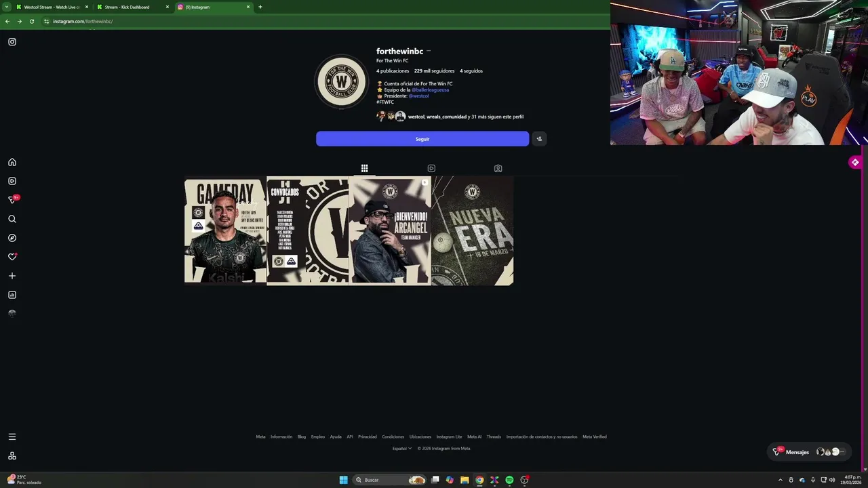Show hidden system tray icons
868x488 pixels.
coord(780,480)
